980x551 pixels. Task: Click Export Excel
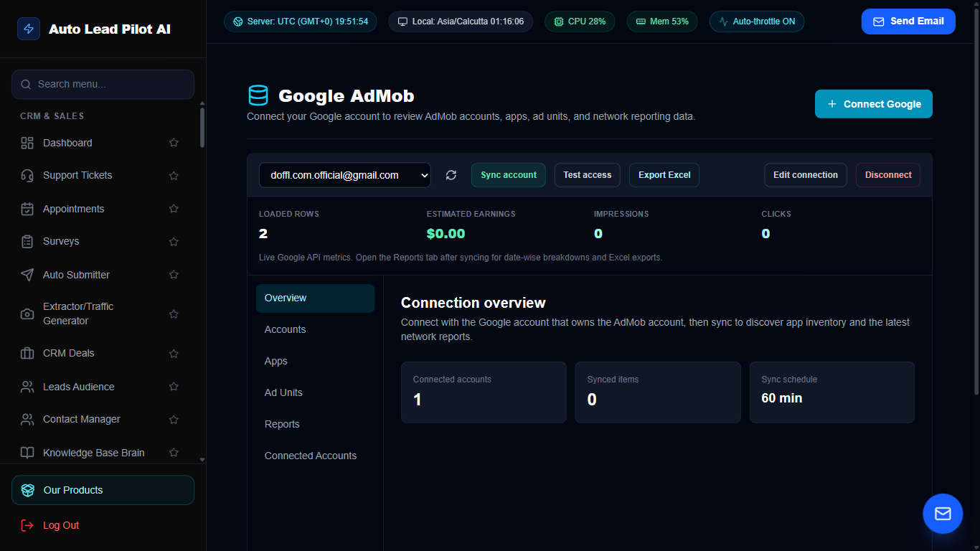[664, 175]
